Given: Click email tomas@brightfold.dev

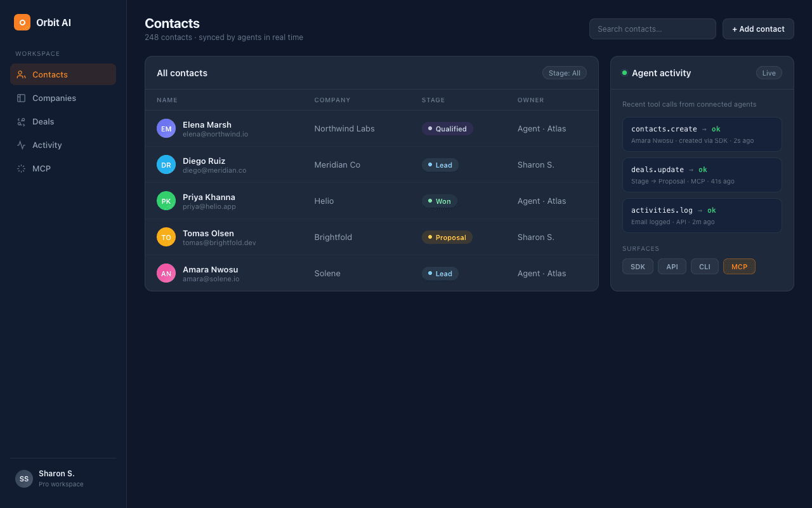Looking at the screenshot, I should [219, 243].
